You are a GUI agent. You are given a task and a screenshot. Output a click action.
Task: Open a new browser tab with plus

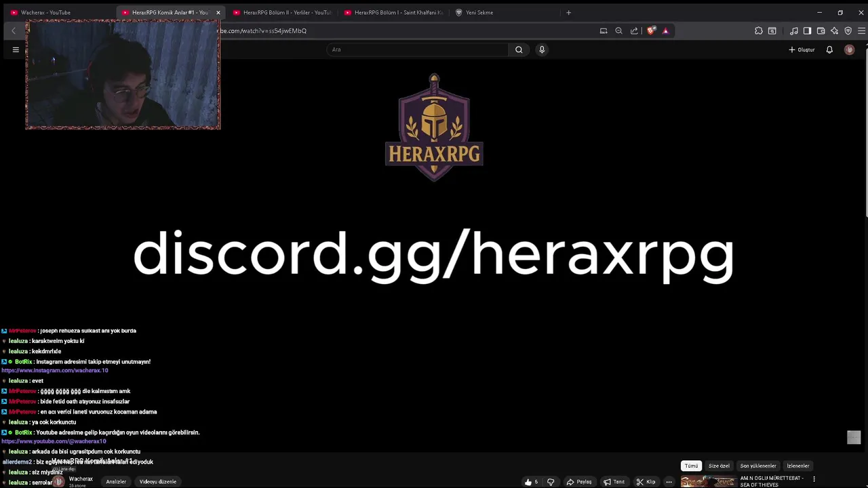click(x=568, y=12)
